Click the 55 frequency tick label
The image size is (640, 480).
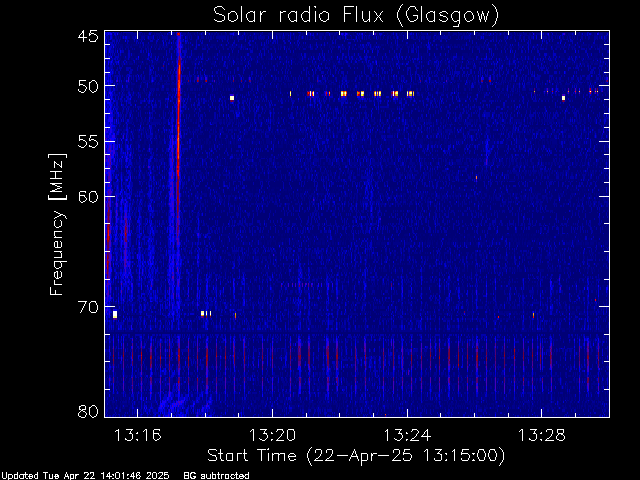(x=88, y=142)
